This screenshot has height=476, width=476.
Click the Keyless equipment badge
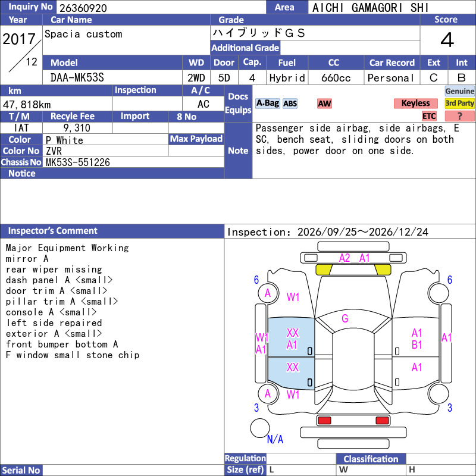tap(415, 104)
